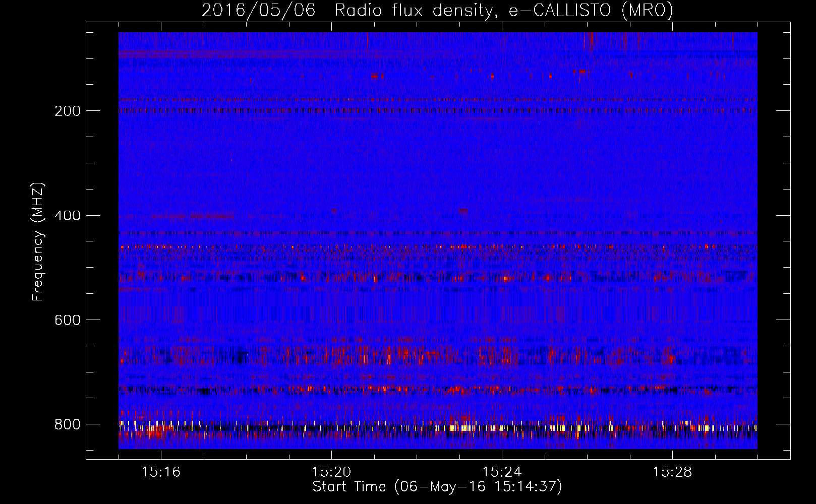Select the 200 frequency axis label
Image resolution: width=816 pixels, height=504 pixels.
(67, 111)
